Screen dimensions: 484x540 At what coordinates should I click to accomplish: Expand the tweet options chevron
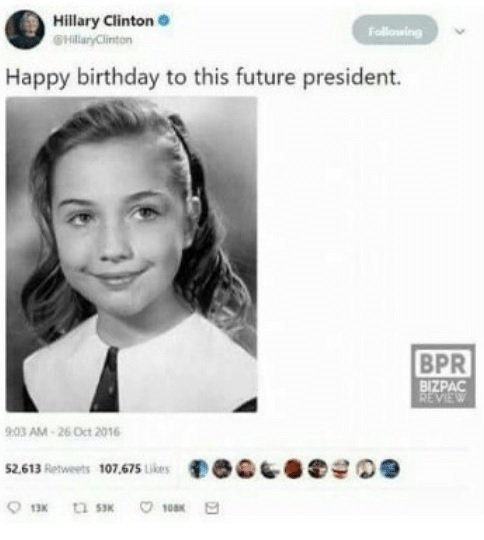[x=460, y=31]
